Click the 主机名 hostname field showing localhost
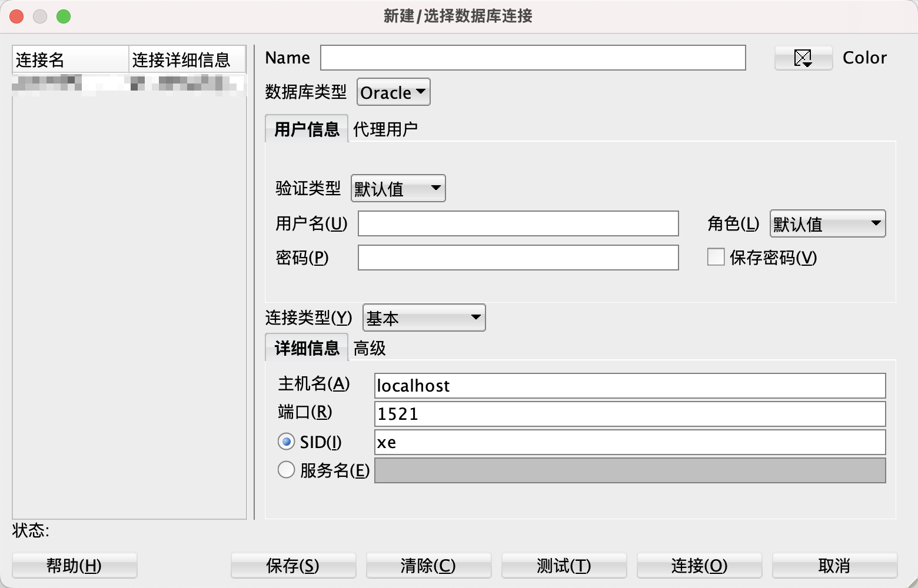The image size is (918, 588). coord(630,386)
